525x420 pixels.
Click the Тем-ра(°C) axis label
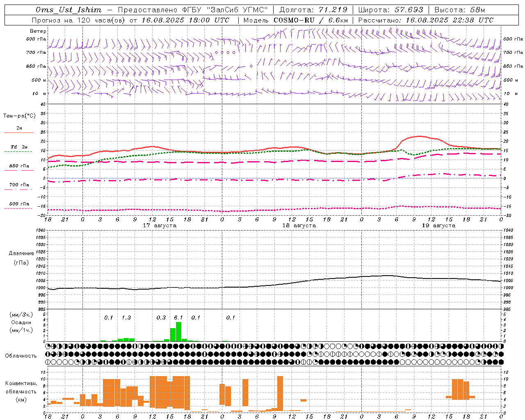point(19,116)
